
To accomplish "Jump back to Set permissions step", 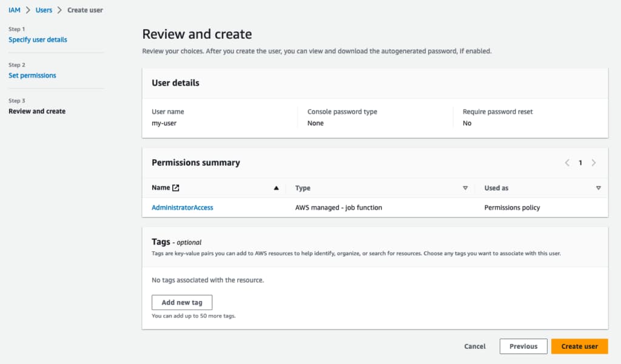I will click(32, 76).
